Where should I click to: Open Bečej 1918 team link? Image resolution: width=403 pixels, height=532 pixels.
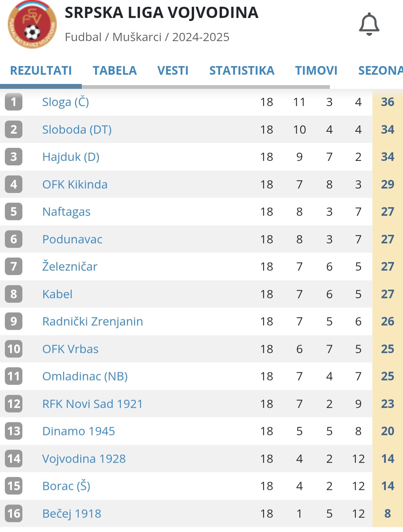click(72, 514)
